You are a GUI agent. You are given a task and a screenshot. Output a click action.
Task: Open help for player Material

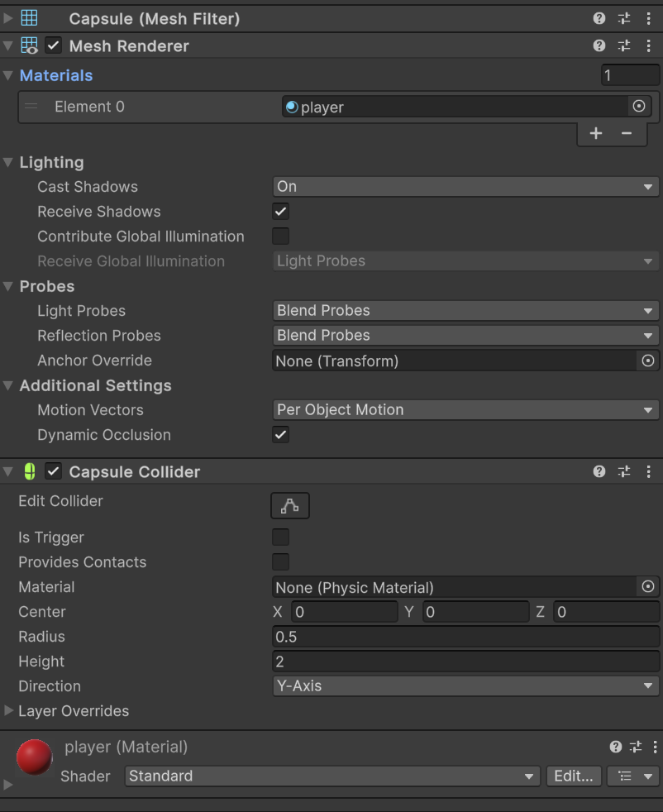pyautogui.click(x=615, y=746)
